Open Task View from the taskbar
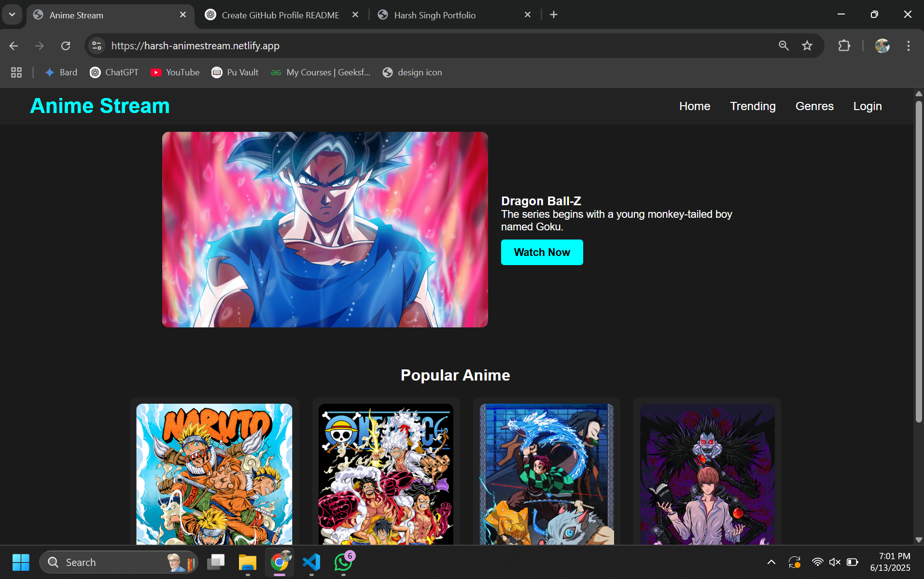Viewport: 924px width, 579px height. [216, 562]
